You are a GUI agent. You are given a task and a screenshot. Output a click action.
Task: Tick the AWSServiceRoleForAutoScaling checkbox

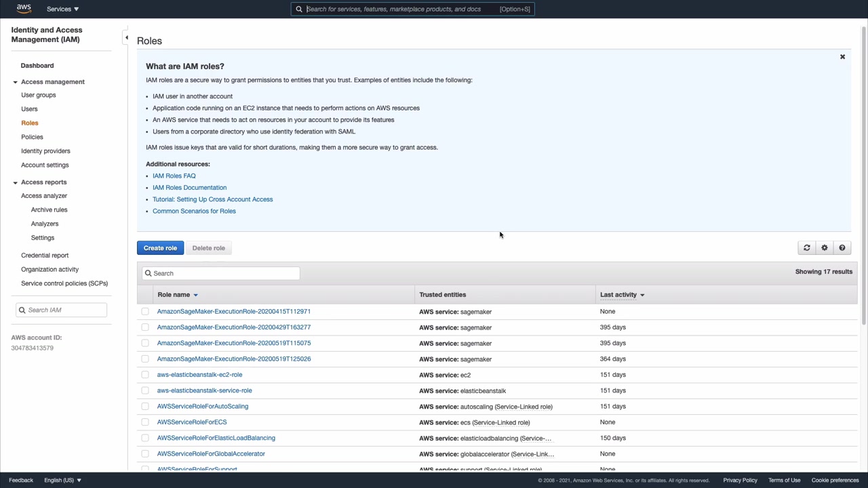(145, 407)
